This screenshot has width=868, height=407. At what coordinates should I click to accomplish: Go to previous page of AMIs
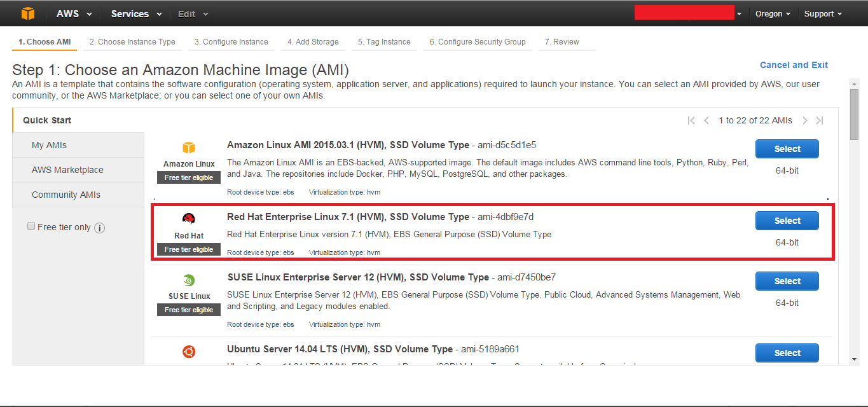pyautogui.click(x=706, y=120)
